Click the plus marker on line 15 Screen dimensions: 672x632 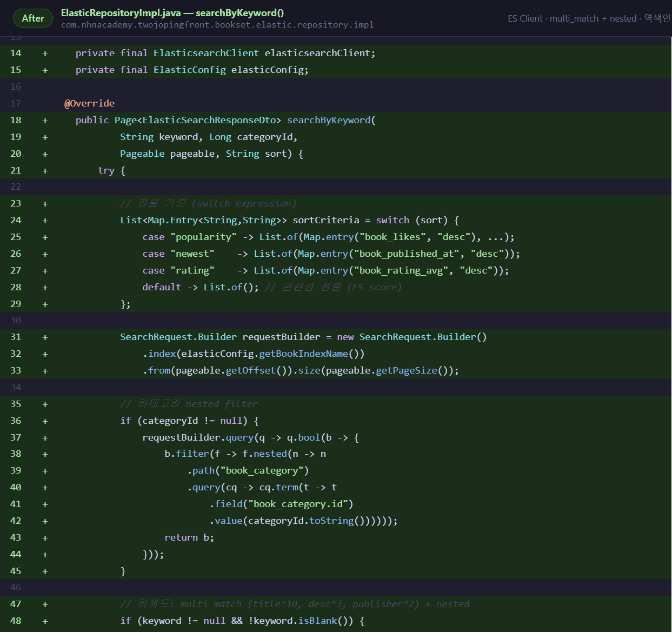(x=45, y=70)
